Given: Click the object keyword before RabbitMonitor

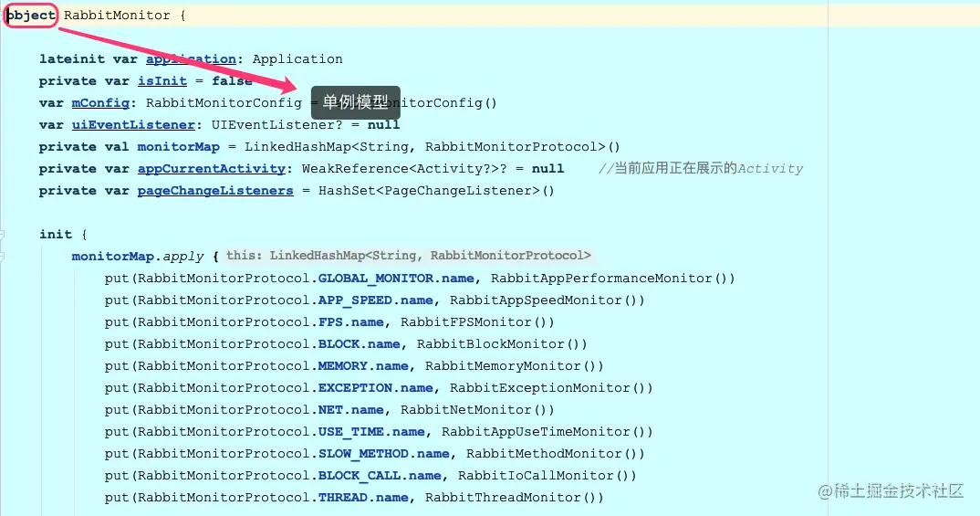Looking at the screenshot, I should pyautogui.click(x=31, y=15).
